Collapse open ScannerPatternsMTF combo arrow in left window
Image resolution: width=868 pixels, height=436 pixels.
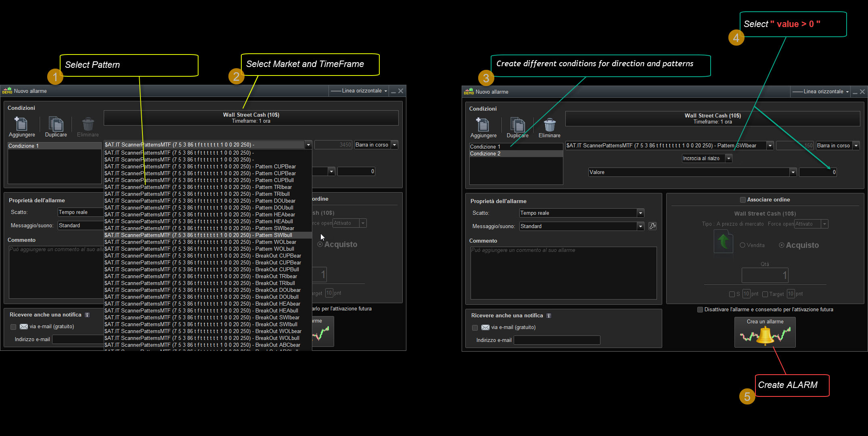pyautogui.click(x=308, y=145)
